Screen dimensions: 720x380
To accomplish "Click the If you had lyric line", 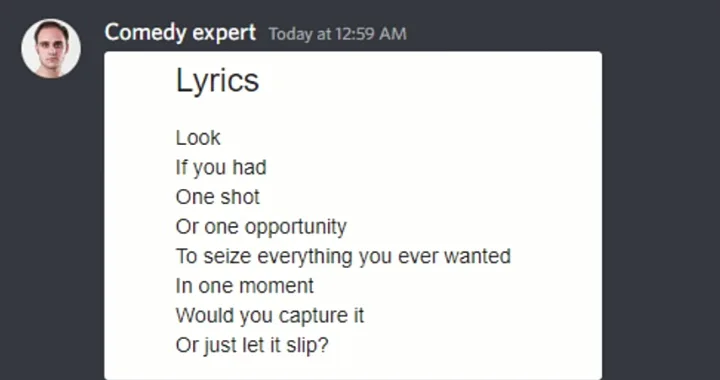I will coord(221,168).
